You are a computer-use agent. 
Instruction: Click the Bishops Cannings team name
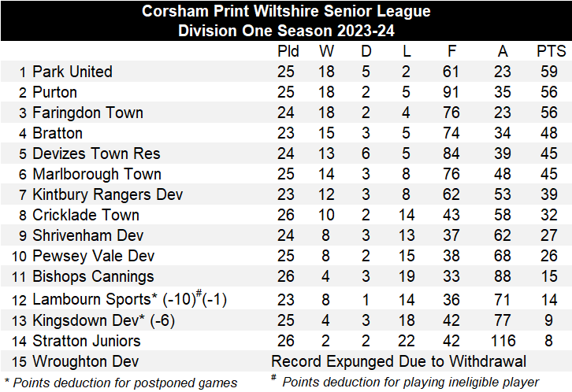pos(93,276)
